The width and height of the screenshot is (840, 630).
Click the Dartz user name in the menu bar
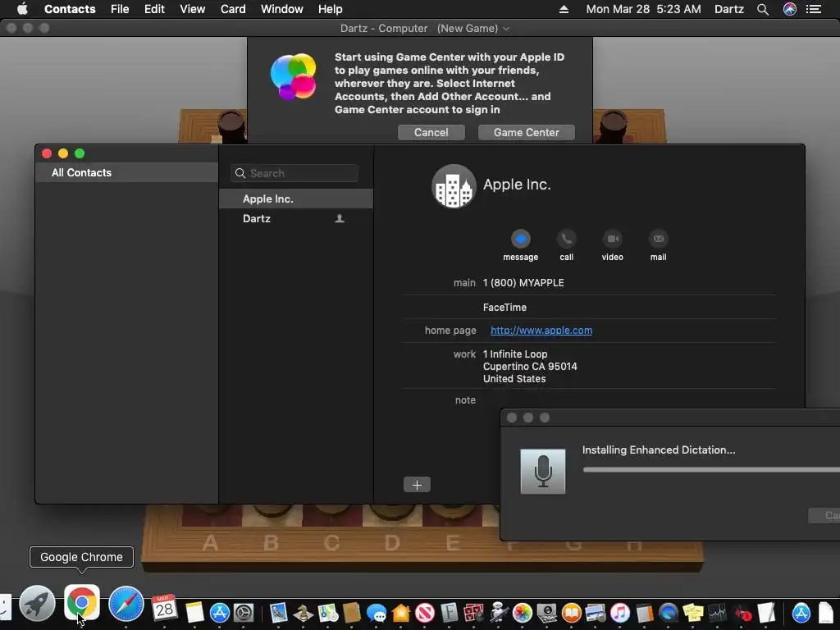pyautogui.click(x=729, y=9)
